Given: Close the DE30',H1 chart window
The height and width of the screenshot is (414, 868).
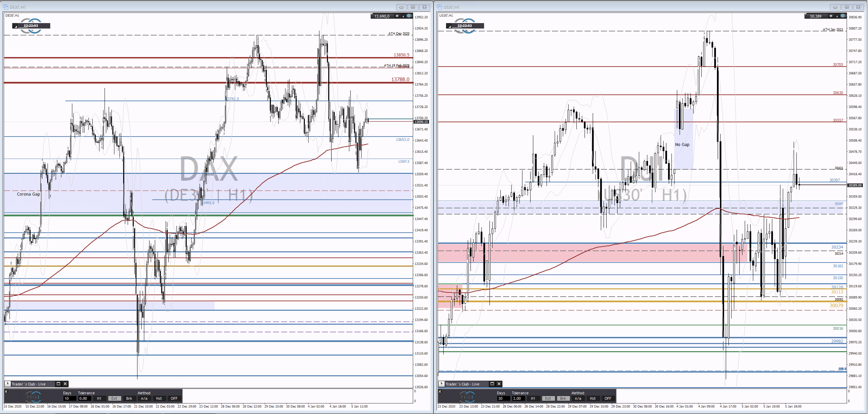Looking at the screenshot, I should (x=424, y=7).
